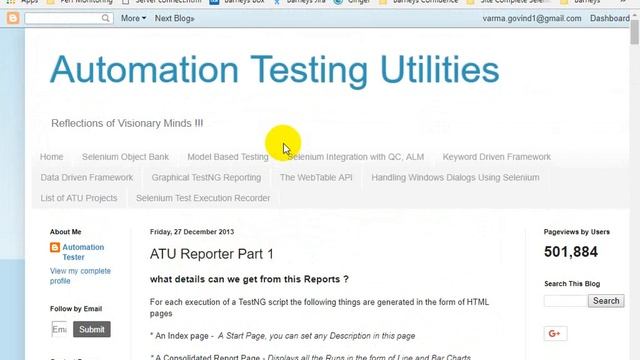
Task: Click the Follow by Email address field
Action: (x=60, y=329)
